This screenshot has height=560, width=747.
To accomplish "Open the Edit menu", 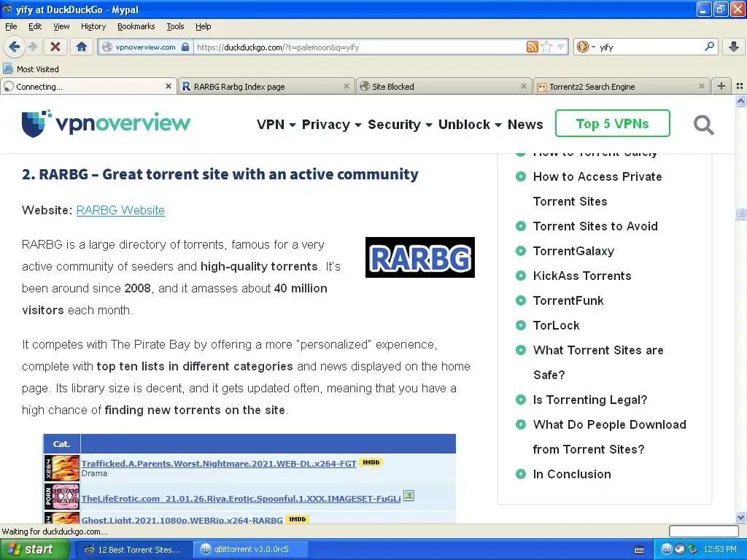I will (35, 26).
